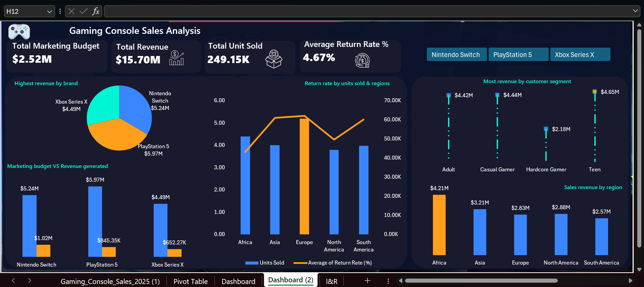Filter by PlayStation 5 slicer button
Viewport: 644px width, 287px height.
(518, 54)
